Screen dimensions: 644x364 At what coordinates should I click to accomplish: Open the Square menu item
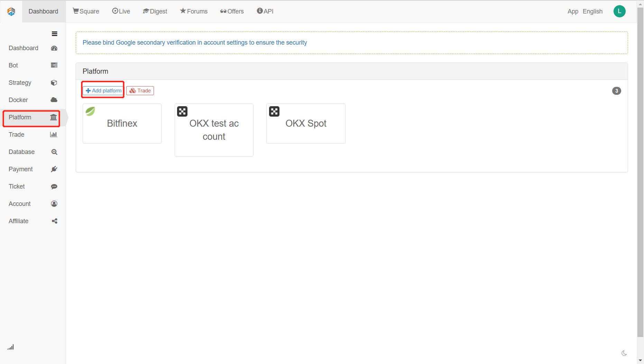tap(86, 11)
